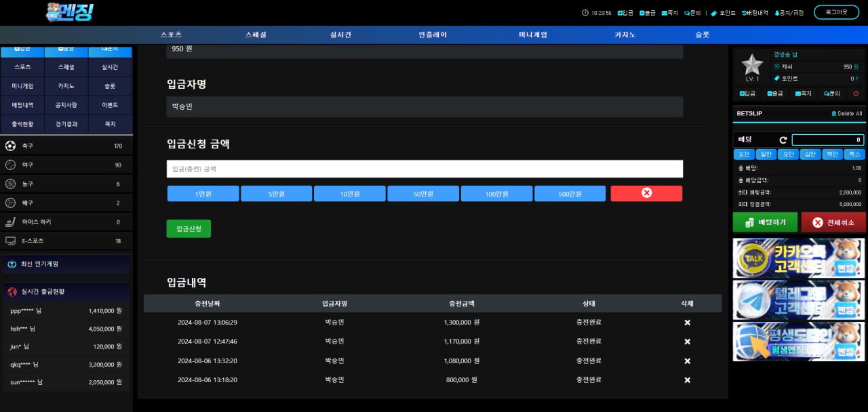Click the soccer ball icon for 축구
The width and height of the screenshot is (868, 412).
pos(11,146)
